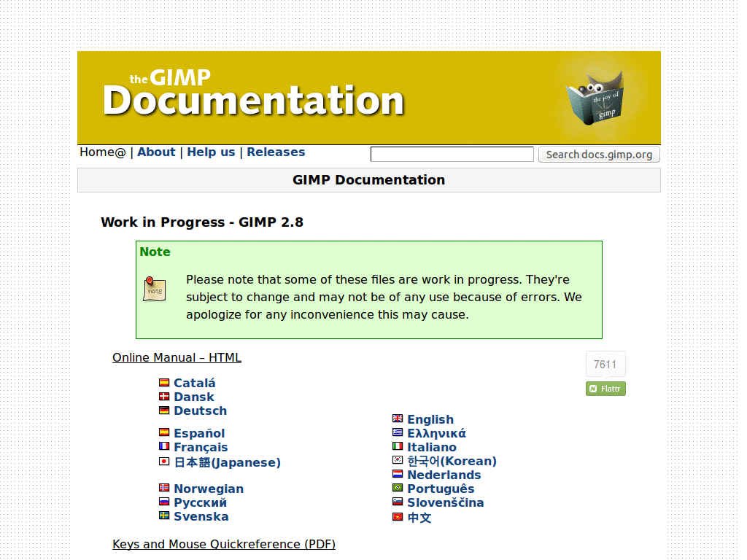Click the Norwegian flag icon
Viewport: 747px width, 560px height.
click(164, 488)
